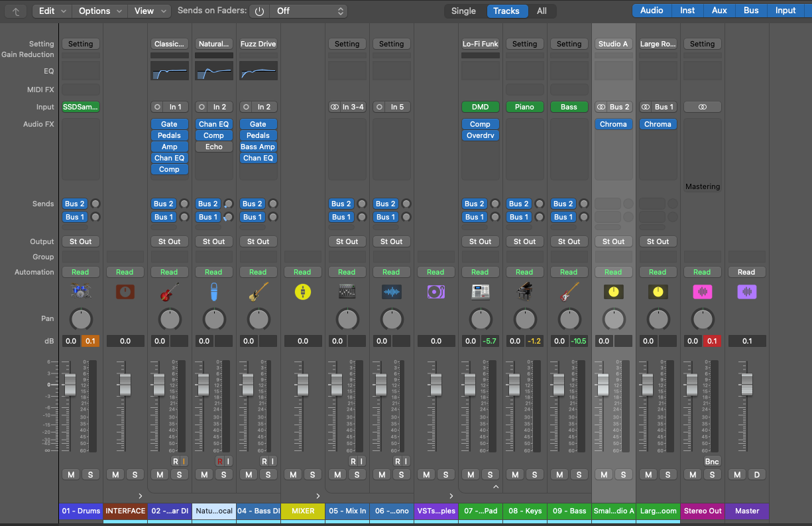Toggle the Input channel filter button

pyautogui.click(x=785, y=10)
